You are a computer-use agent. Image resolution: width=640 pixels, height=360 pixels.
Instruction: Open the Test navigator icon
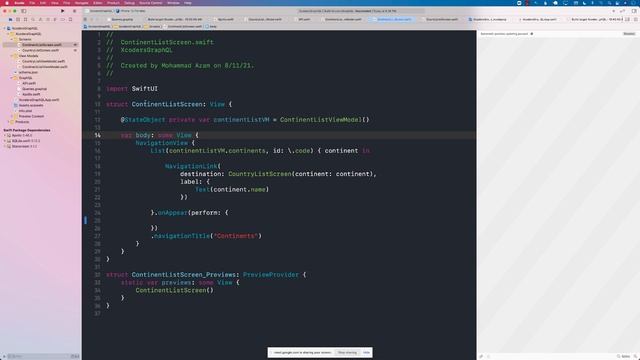(x=47, y=19)
